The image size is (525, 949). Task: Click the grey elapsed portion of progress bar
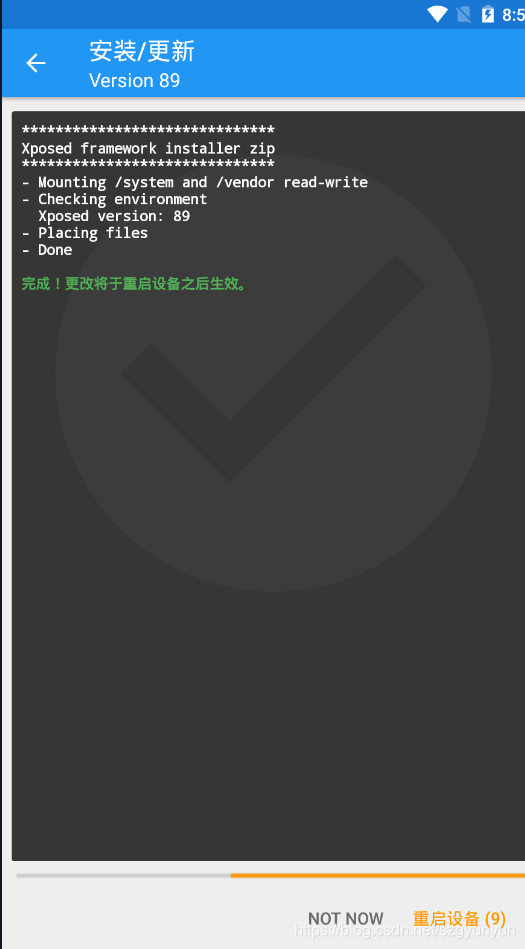pyautogui.click(x=124, y=875)
